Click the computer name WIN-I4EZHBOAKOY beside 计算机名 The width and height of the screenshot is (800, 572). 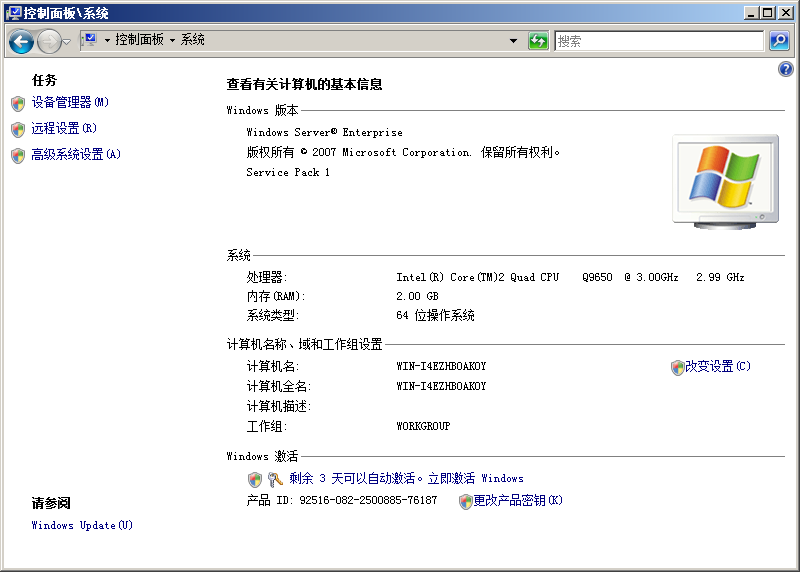pos(441,366)
